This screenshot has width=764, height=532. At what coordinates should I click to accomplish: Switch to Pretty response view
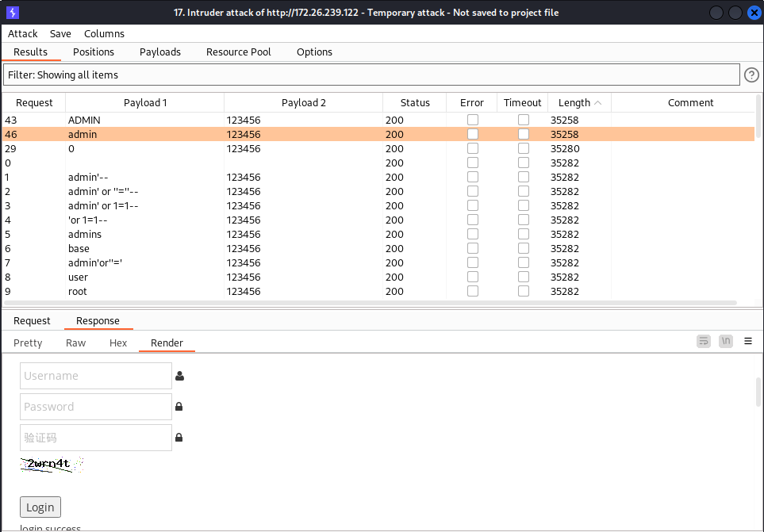pos(28,343)
